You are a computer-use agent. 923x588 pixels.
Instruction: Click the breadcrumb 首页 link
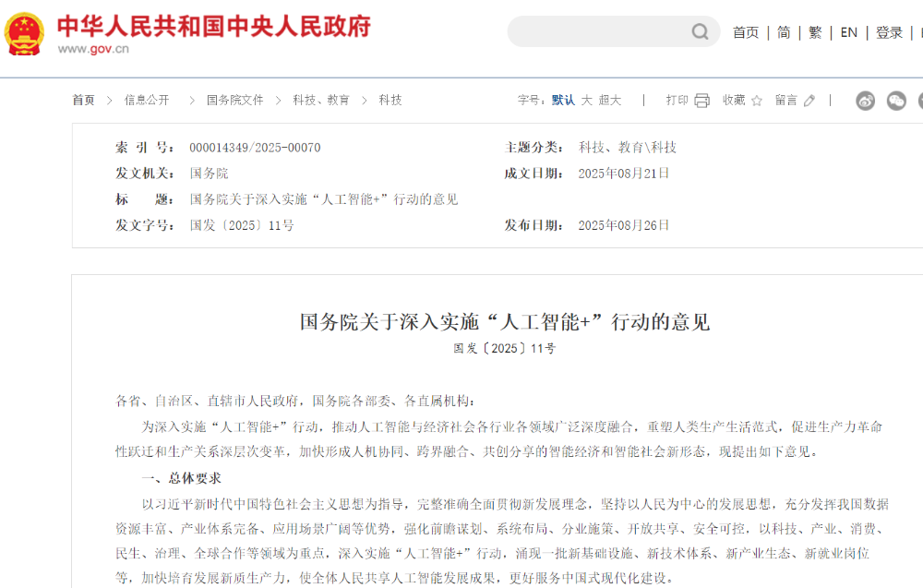coord(84,101)
